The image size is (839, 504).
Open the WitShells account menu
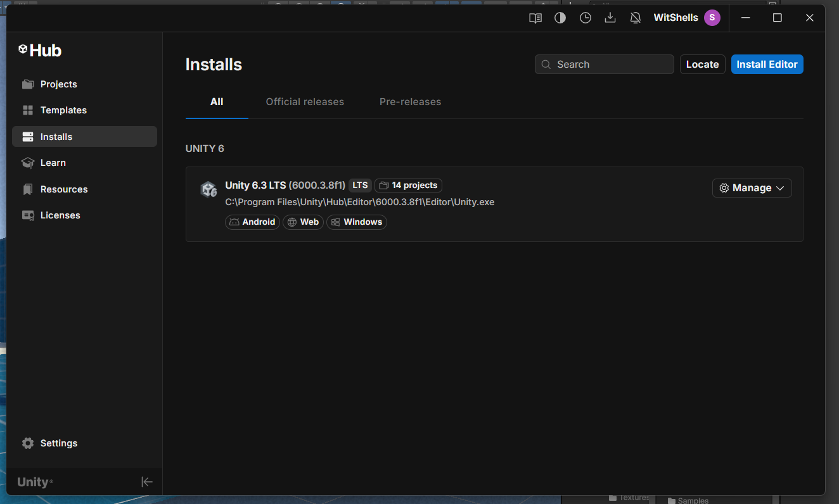pyautogui.click(x=687, y=18)
